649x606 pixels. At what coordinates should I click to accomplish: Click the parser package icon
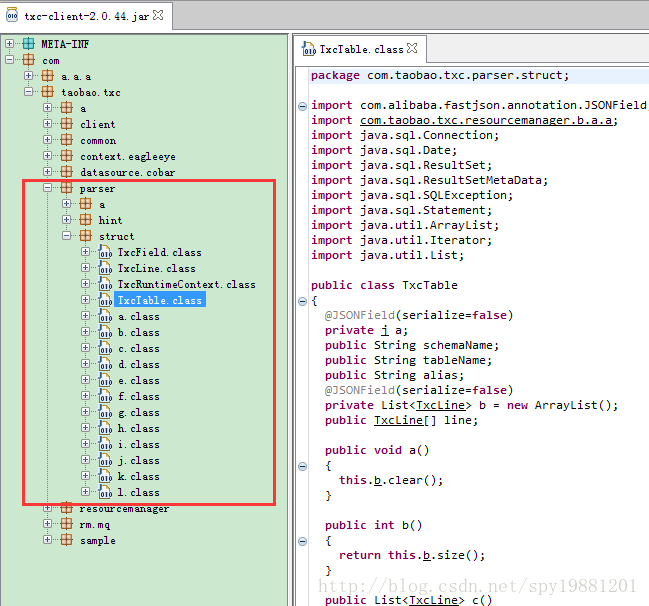tap(66, 188)
